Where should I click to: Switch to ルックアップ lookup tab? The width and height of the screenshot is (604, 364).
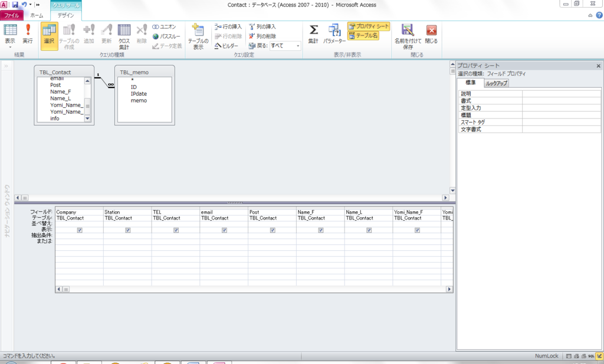pos(496,83)
